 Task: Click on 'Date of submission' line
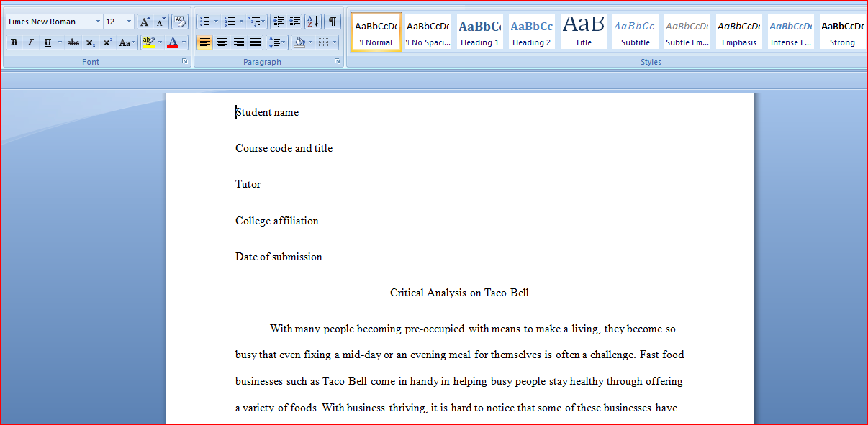[x=279, y=257]
